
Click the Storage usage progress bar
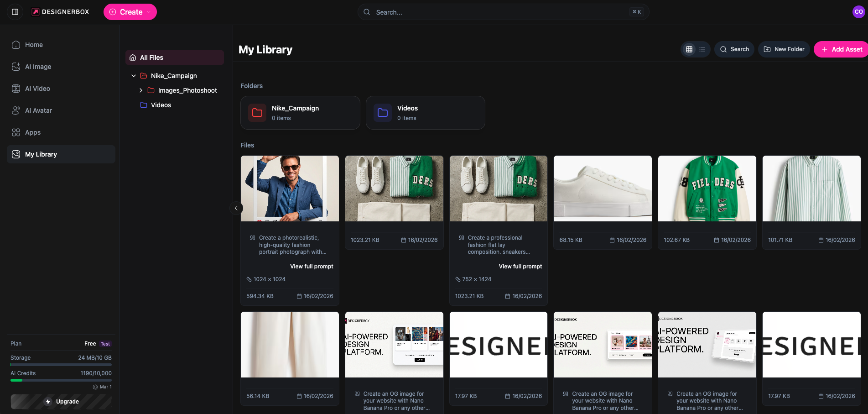click(61, 364)
